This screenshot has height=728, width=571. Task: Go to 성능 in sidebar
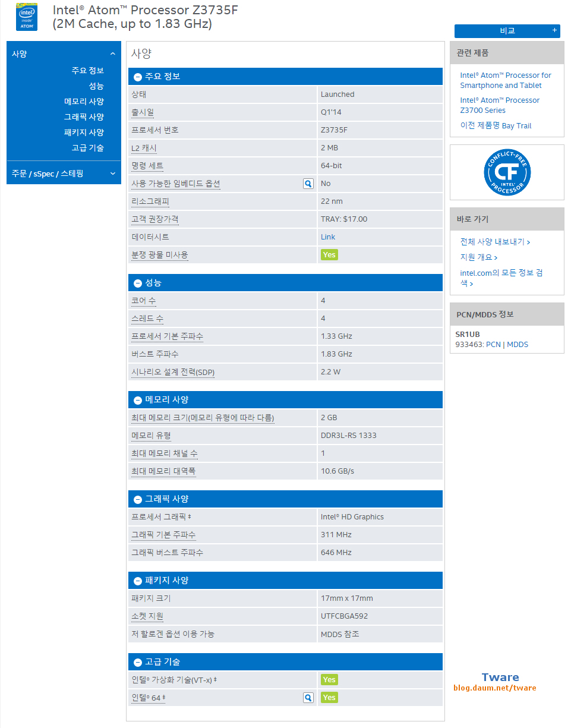click(x=96, y=86)
